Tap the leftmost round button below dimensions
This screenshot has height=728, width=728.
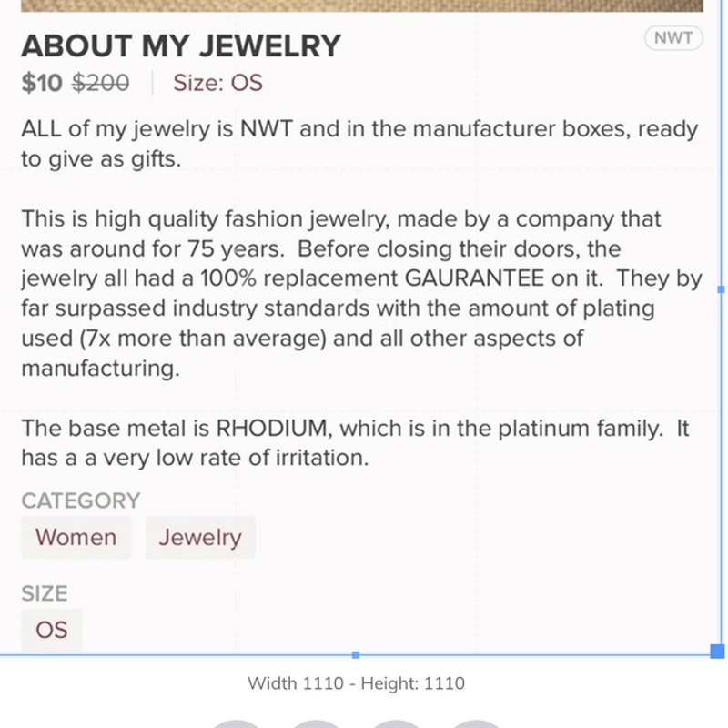click(237, 724)
